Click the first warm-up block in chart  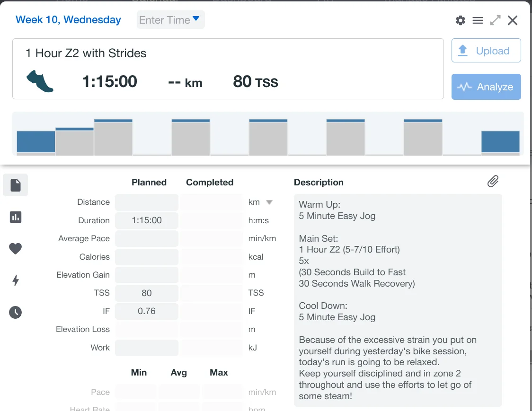tap(36, 142)
